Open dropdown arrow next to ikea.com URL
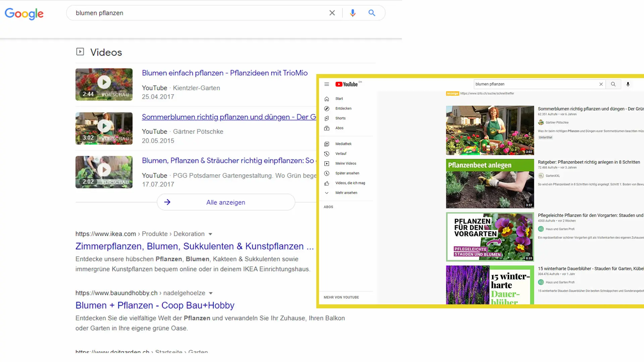Viewport: 644px width, 362px height. (210, 234)
